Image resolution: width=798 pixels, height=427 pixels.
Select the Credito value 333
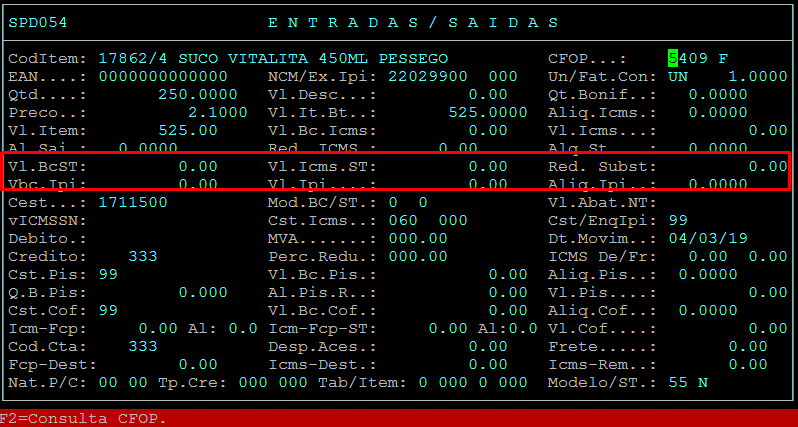(143, 256)
